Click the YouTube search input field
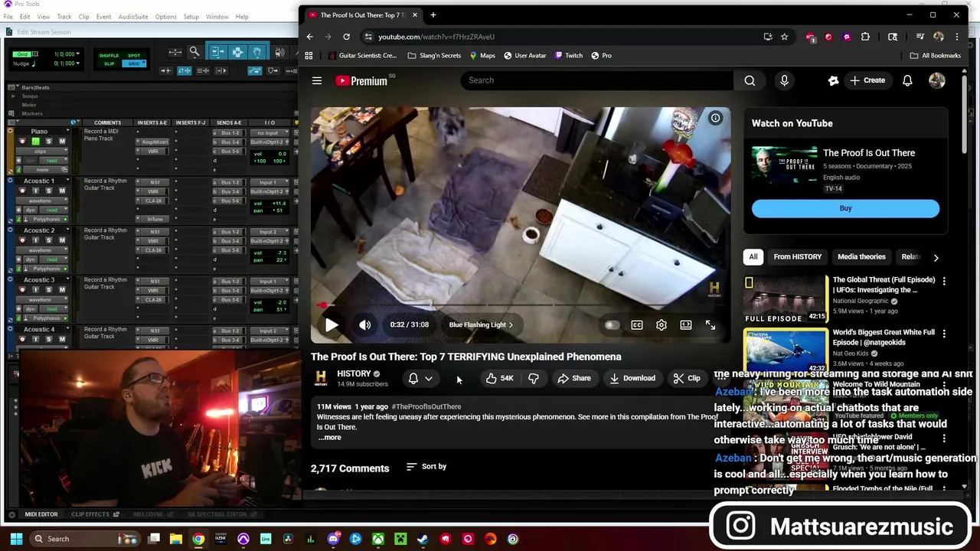980x551 pixels. pyautogui.click(x=596, y=80)
